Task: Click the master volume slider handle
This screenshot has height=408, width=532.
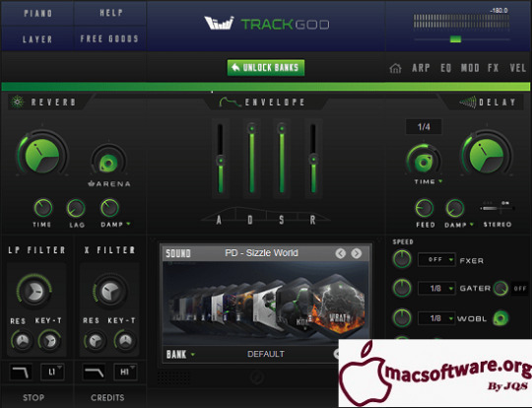Action: pos(455,39)
